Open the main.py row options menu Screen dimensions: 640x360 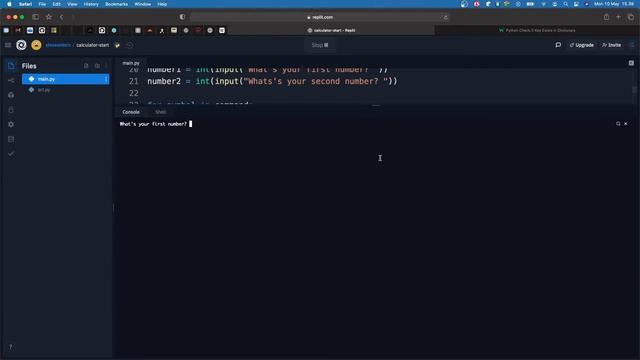106,79
